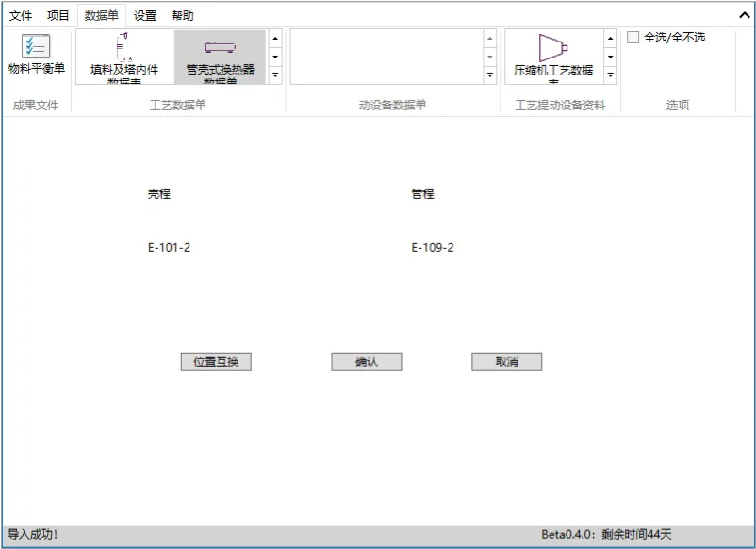Click the 壳程 label
Image resolution: width=756 pixels, height=549 pixels.
[x=159, y=194]
